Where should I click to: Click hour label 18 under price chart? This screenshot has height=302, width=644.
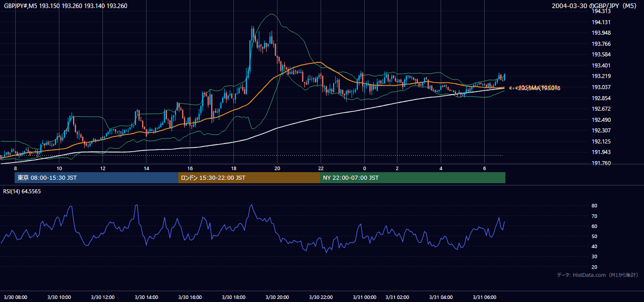tap(234, 168)
